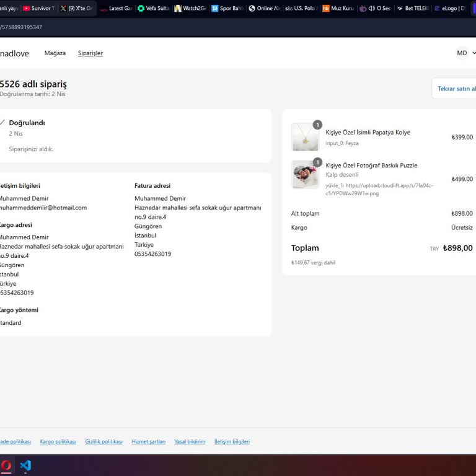Go to the Siparişler page
Viewport: 476px width, 476px height.
point(90,53)
